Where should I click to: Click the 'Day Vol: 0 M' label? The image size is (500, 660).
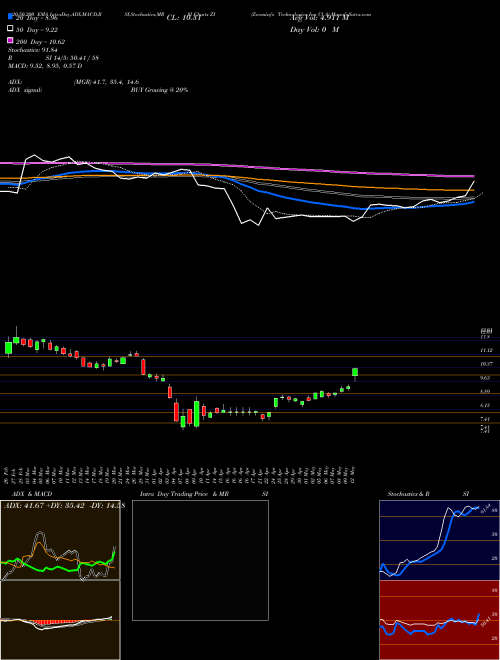pos(314,29)
